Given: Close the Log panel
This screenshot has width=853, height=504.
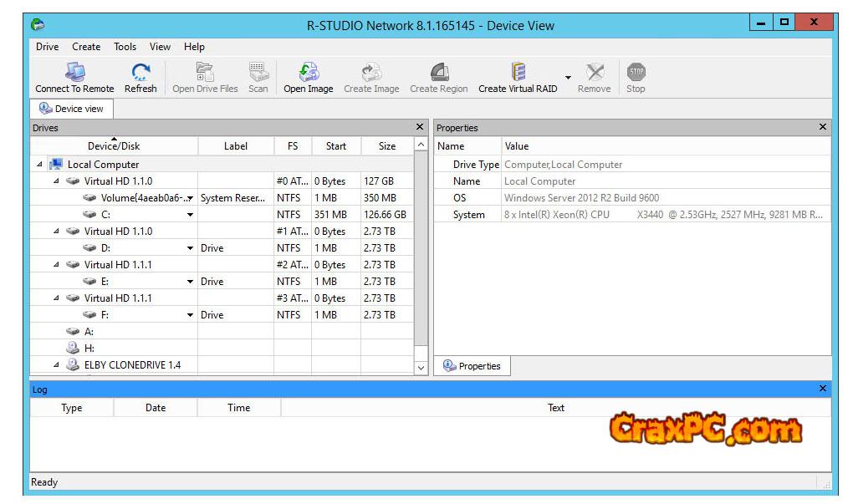Looking at the screenshot, I should click(x=822, y=389).
